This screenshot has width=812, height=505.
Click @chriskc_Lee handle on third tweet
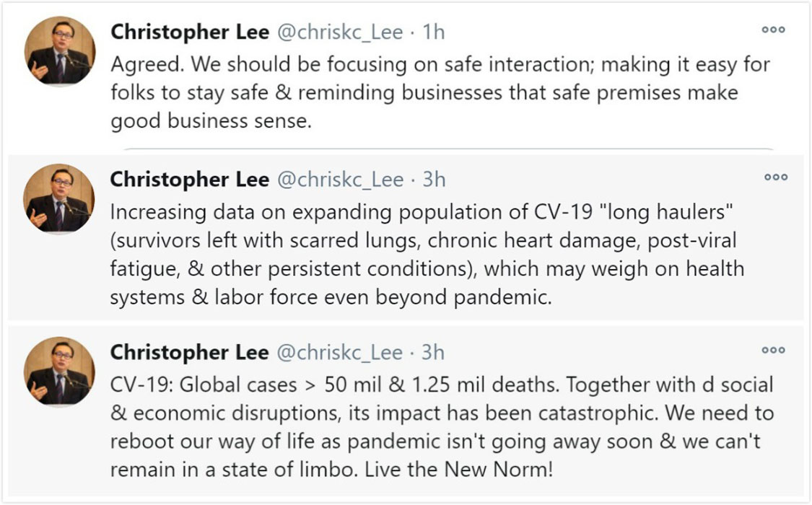point(340,353)
